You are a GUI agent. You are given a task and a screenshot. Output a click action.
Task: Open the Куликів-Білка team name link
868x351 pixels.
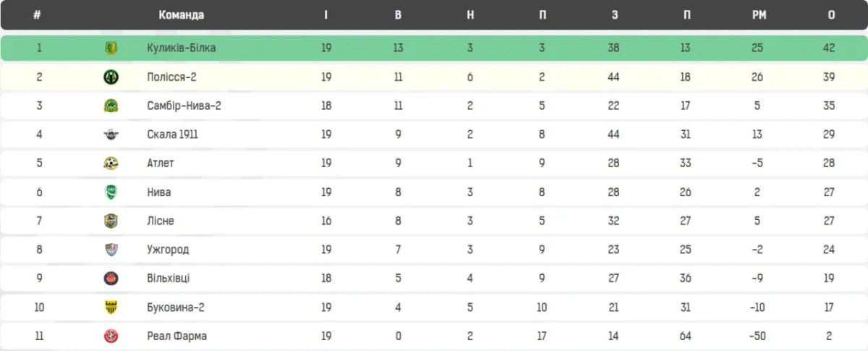click(181, 48)
